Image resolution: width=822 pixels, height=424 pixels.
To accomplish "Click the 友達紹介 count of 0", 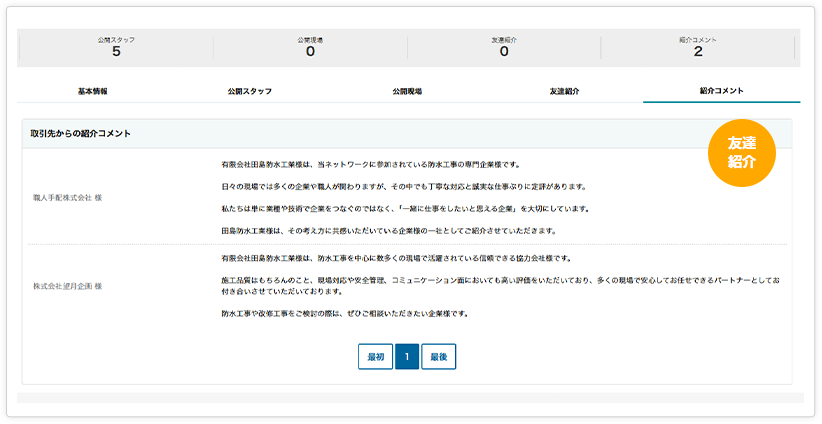I will coord(504,51).
